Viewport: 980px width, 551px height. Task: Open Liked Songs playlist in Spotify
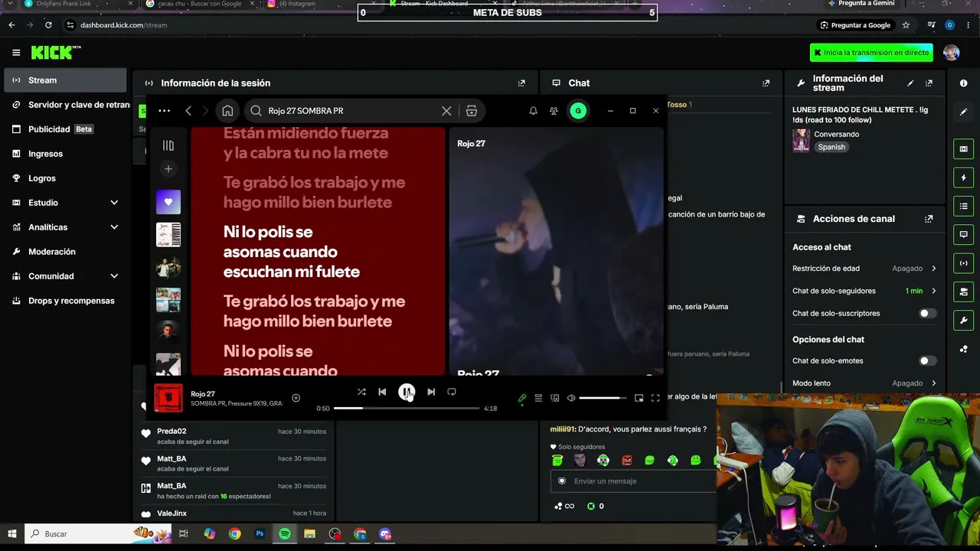pyautogui.click(x=168, y=202)
